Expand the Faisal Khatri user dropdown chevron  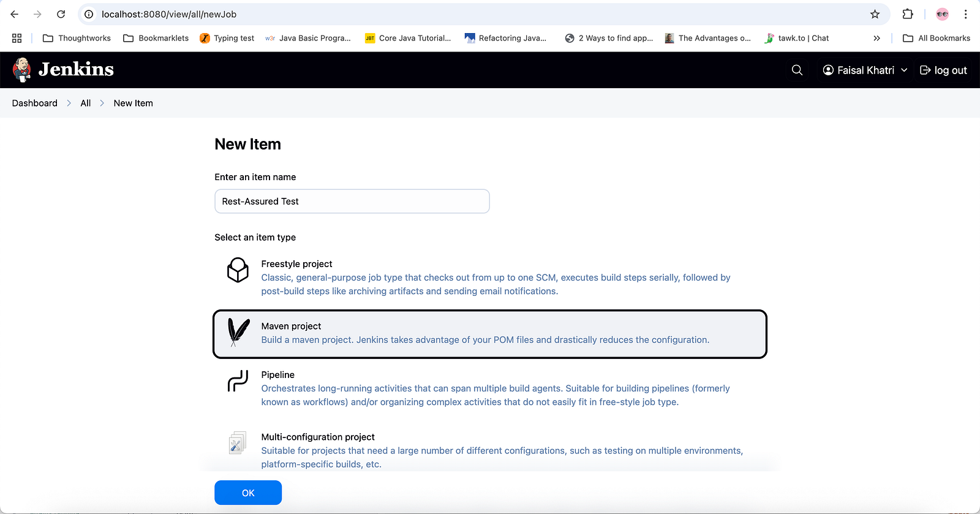904,70
